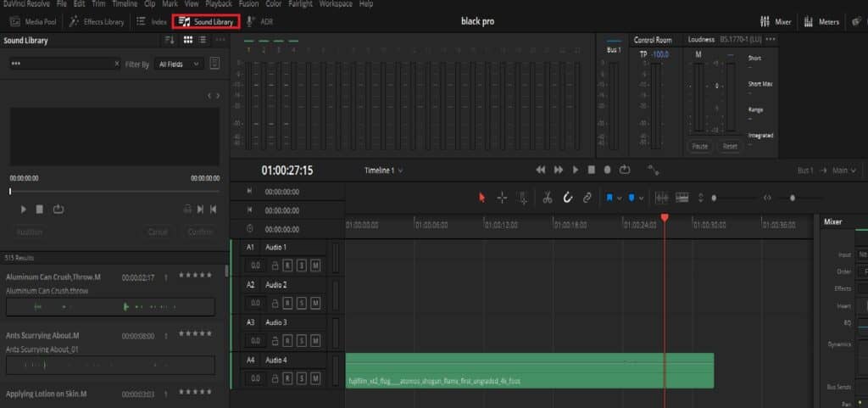Open the Timeline menu

[x=125, y=4]
